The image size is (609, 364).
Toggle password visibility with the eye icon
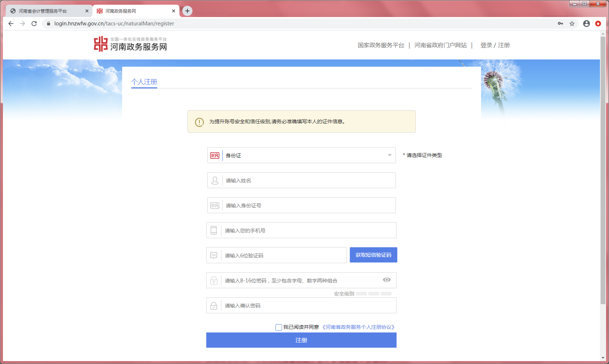(x=386, y=280)
